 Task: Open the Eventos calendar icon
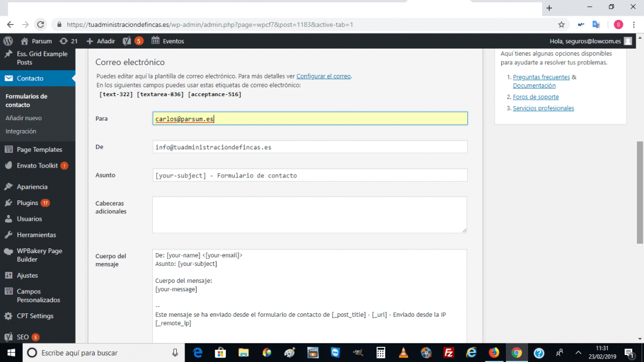pos(155,40)
